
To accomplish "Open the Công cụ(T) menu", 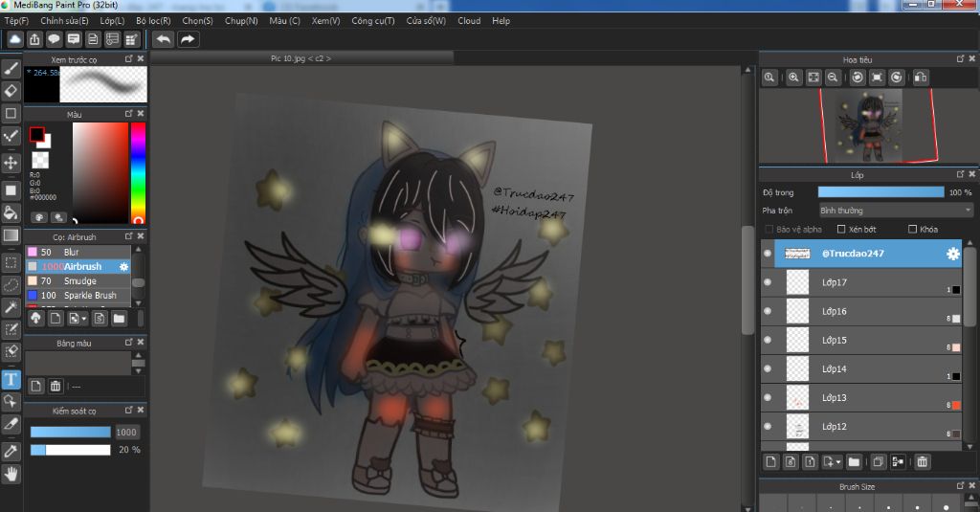I will [373, 21].
